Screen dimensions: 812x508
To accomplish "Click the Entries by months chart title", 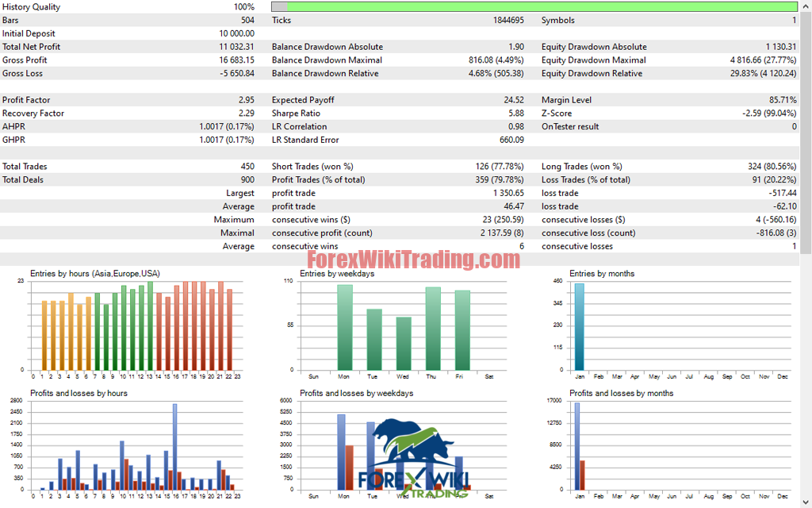I will click(602, 274).
